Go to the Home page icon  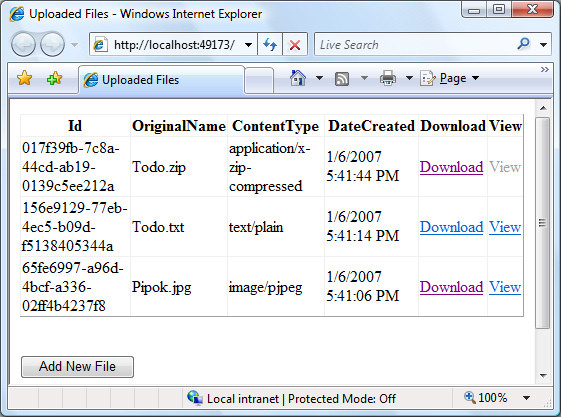298,78
